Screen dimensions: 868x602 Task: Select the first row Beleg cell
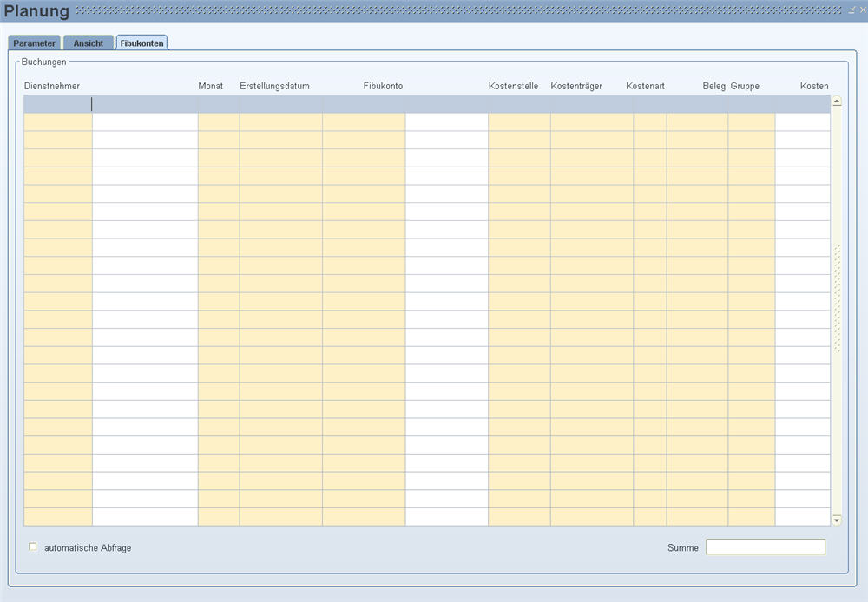click(697, 104)
